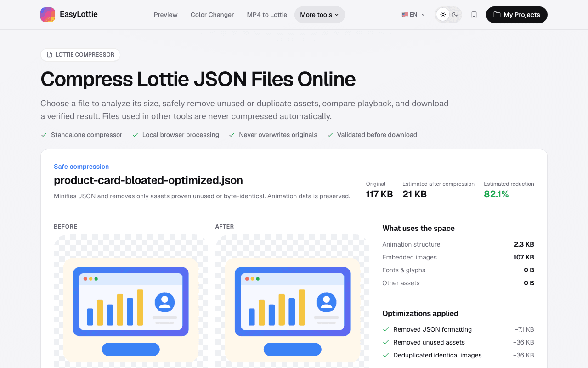Screen dimensions: 588x368
Task: Click the After animation preview
Action: 292,301
